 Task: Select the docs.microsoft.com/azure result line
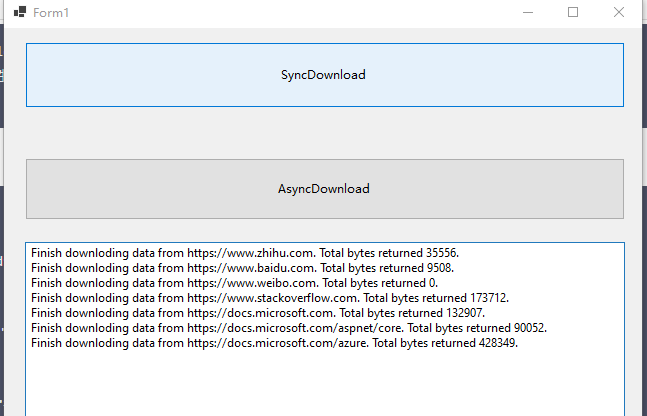[x=274, y=343]
